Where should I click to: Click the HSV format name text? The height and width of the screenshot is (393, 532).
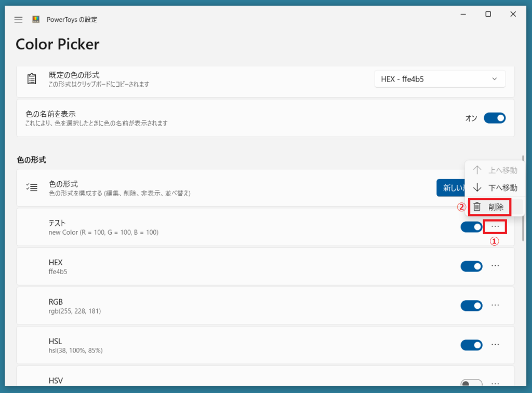point(56,381)
